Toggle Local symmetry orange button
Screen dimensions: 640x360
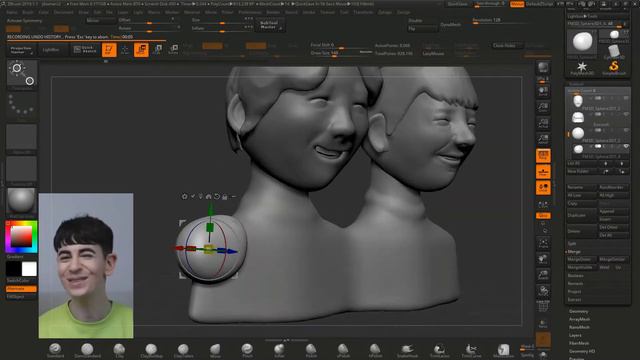pos(543,188)
